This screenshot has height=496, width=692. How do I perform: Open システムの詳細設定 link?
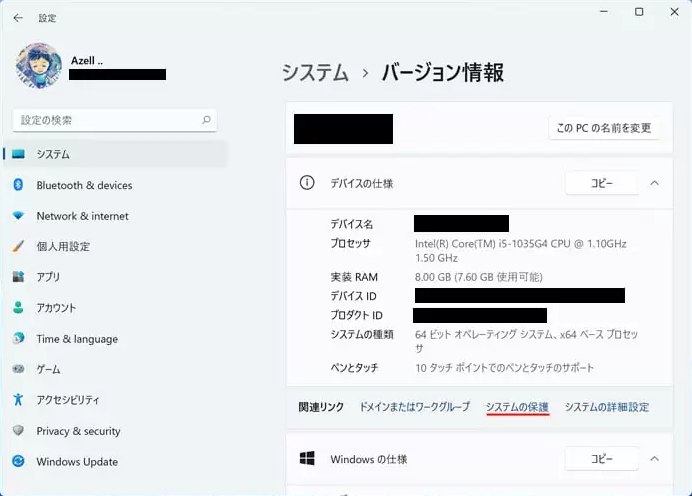click(607, 407)
